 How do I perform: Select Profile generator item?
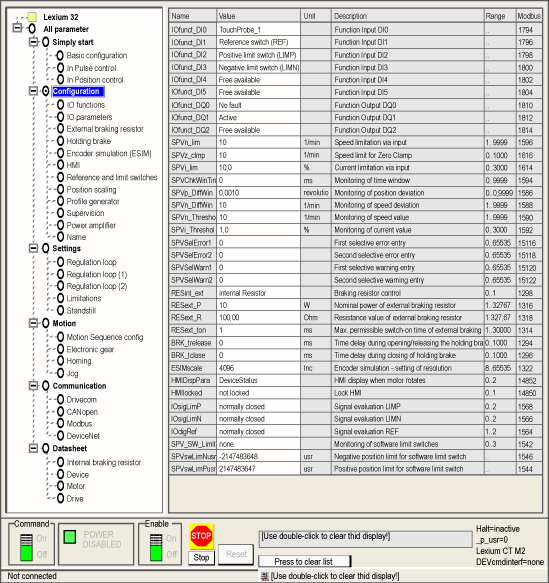coord(93,202)
